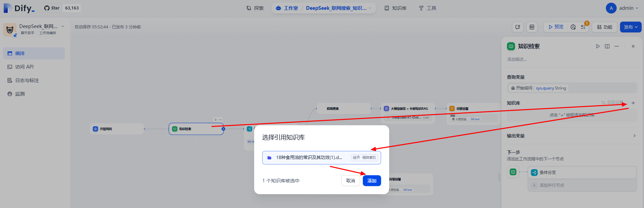Open the ENV environment variables icon
The height and width of the screenshot is (208, 644).
532,27
